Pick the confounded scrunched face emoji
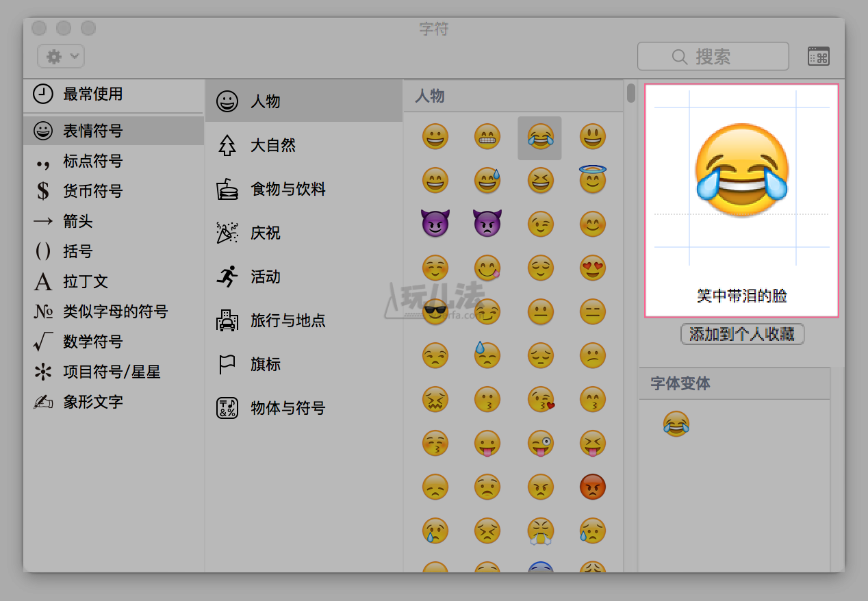The image size is (868, 601). [435, 400]
